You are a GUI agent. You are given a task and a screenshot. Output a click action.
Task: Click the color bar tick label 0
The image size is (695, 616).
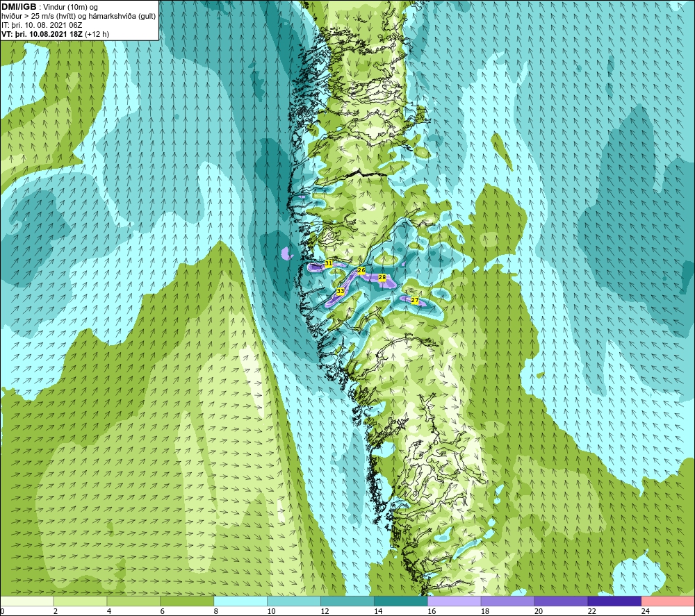click(x=3, y=611)
